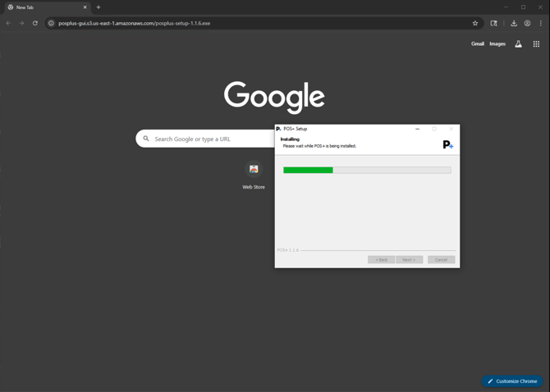Click the address bar URL
The image size is (550, 392).
coord(135,23)
